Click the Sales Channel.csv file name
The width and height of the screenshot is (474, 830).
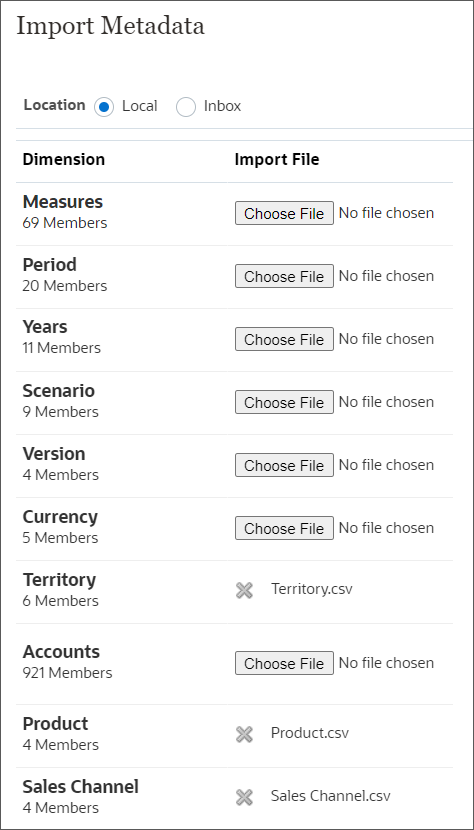pos(330,796)
